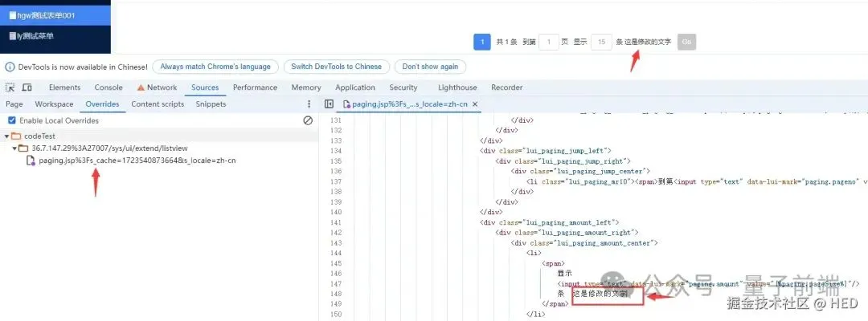
Task: Click the page 1 pagination button
Action: click(482, 42)
